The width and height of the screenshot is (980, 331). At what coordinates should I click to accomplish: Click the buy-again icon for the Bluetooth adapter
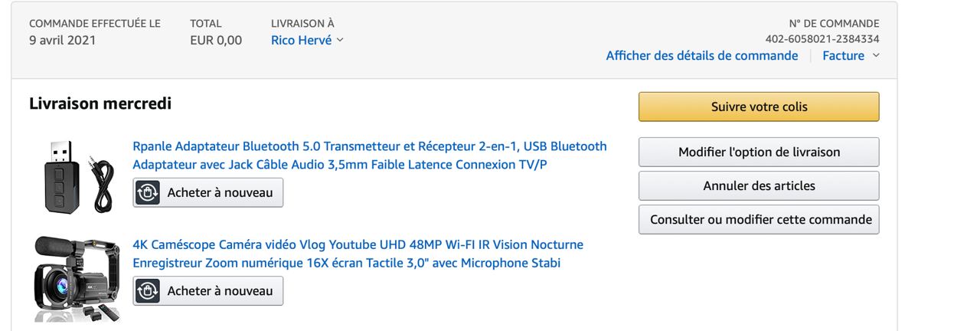[x=148, y=192]
